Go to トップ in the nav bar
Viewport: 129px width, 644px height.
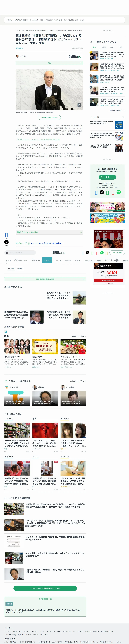(8, 260)
